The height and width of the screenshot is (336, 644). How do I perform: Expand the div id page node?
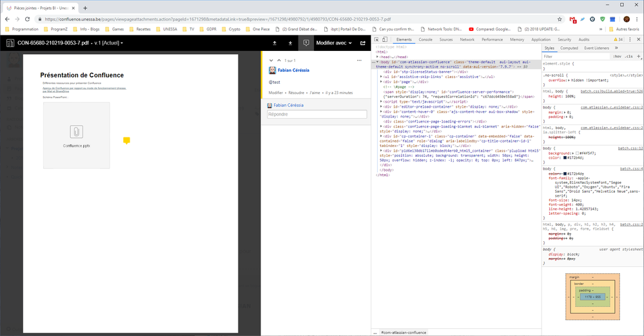pyautogui.click(x=381, y=82)
